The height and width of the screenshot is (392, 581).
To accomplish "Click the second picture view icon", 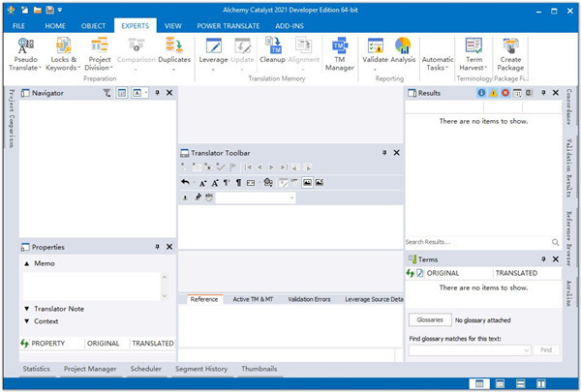I will pyautogui.click(x=320, y=182).
